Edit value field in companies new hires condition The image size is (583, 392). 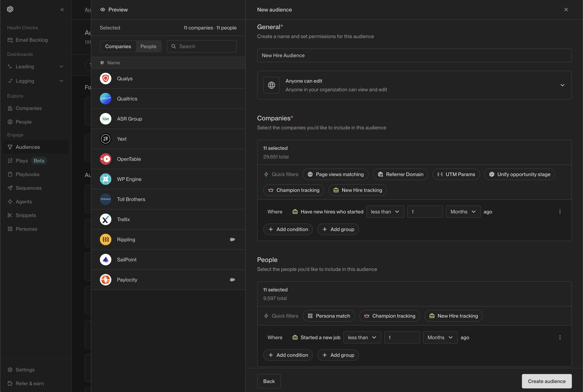(425, 212)
